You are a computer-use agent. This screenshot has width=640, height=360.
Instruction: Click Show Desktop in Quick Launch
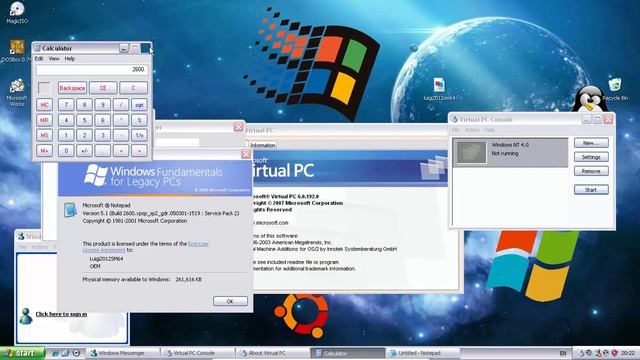(65, 353)
